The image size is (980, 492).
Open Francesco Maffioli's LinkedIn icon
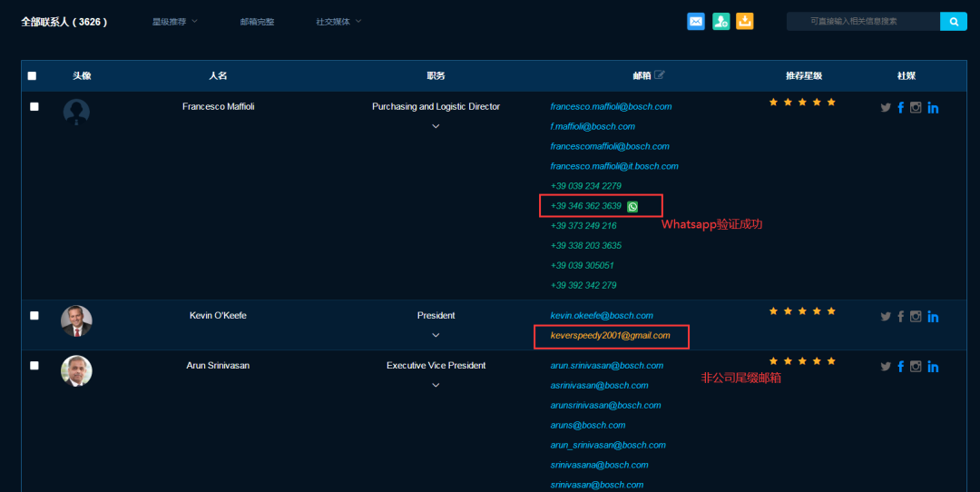pos(933,108)
